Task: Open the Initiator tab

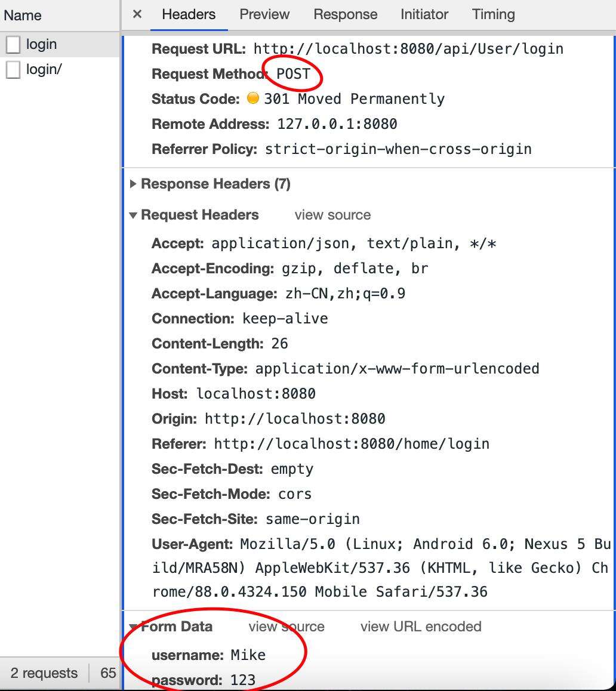Action: tap(424, 14)
